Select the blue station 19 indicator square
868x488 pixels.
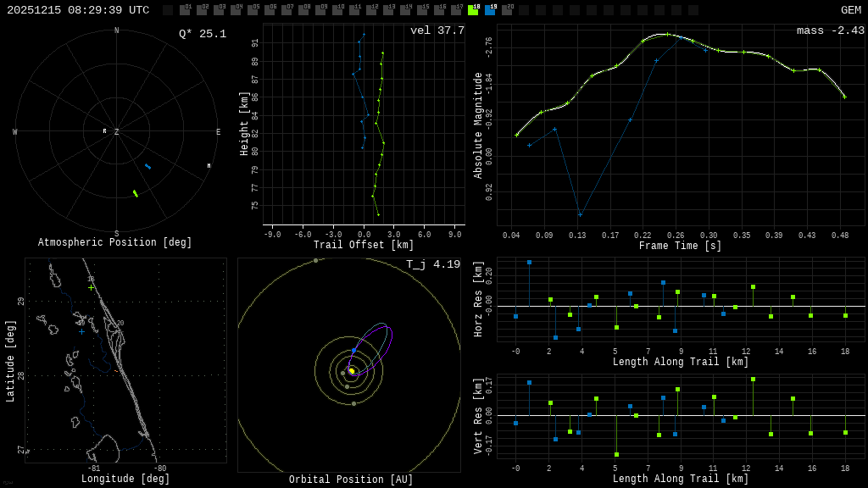coord(491,9)
